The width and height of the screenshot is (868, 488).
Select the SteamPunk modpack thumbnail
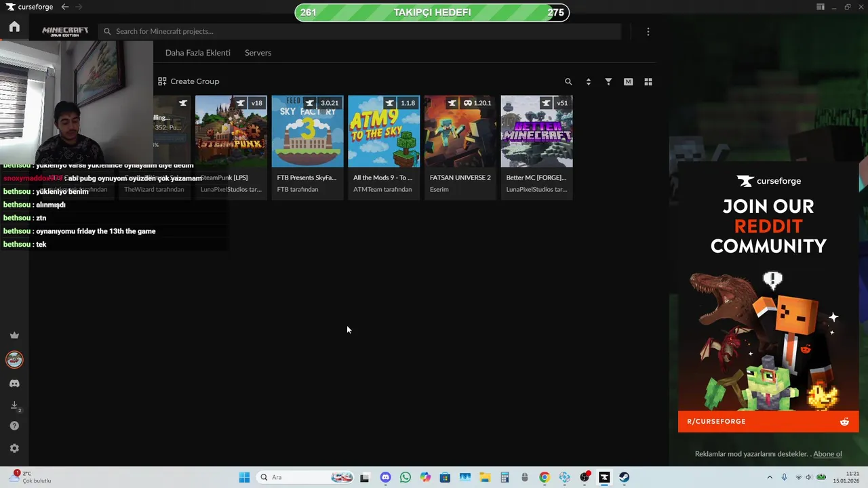231,131
